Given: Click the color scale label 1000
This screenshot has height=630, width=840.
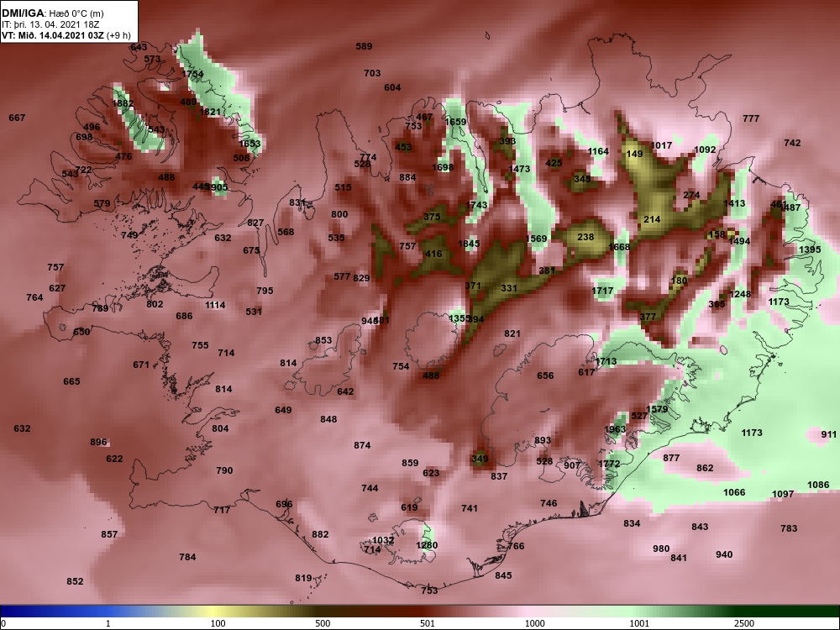Looking at the screenshot, I should [x=534, y=623].
